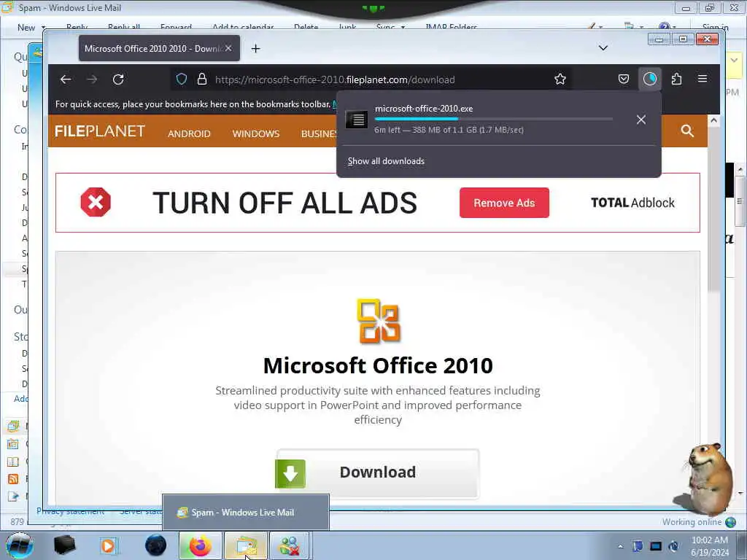The image size is (747, 560).
Task: Reload the FilePlanet page
Action: pyautogui.click(x=119, y=79)
